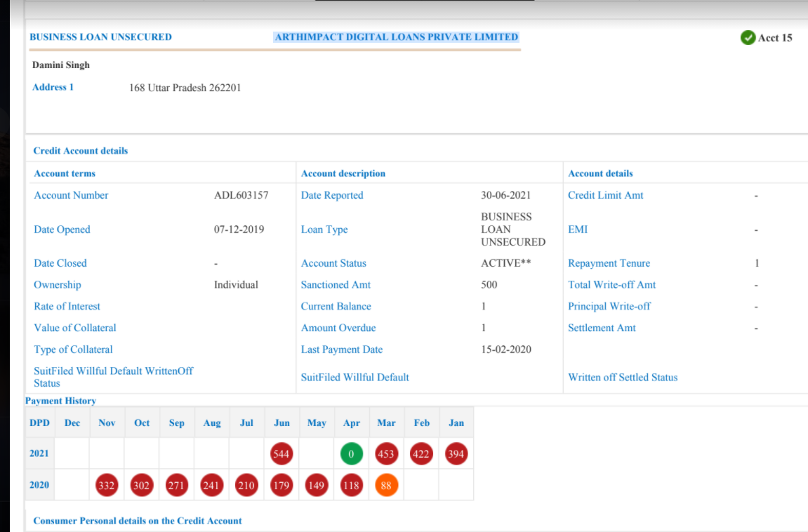This screenshot has width=808, height=532.
Task: Click the Business Loan Unsecured heading
Action: click(x=100, y=37)
